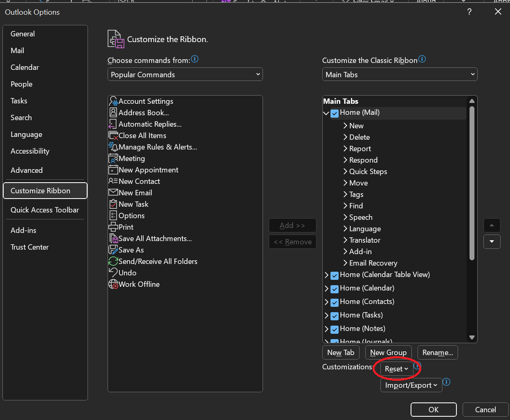Click the Rename... button

point(438,353)
